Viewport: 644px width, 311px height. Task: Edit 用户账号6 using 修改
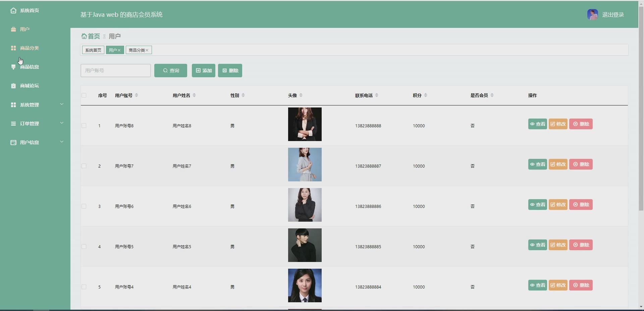pyautogui.click(x=558, y=204)
